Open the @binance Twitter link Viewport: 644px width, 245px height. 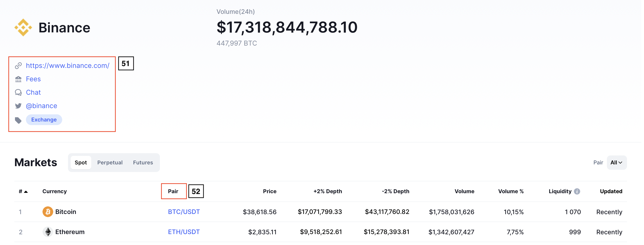[x=42, y=106]
